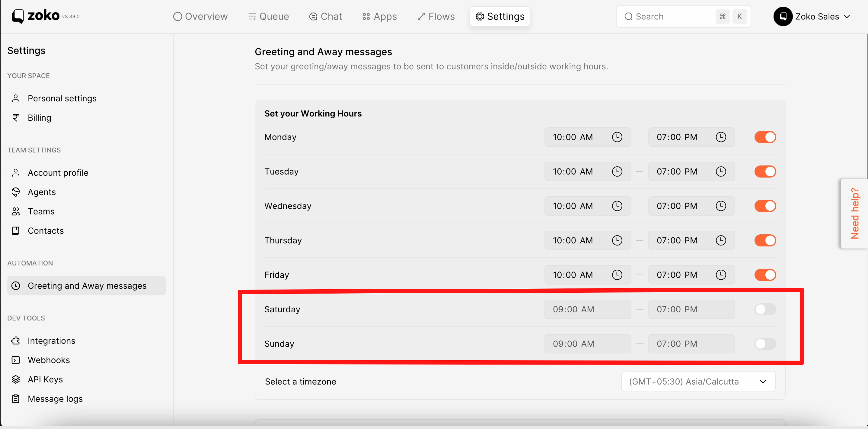This screenshot has width=868, height=429.
Task: Open Friday start time clock picker
Action: coord(617,275)
